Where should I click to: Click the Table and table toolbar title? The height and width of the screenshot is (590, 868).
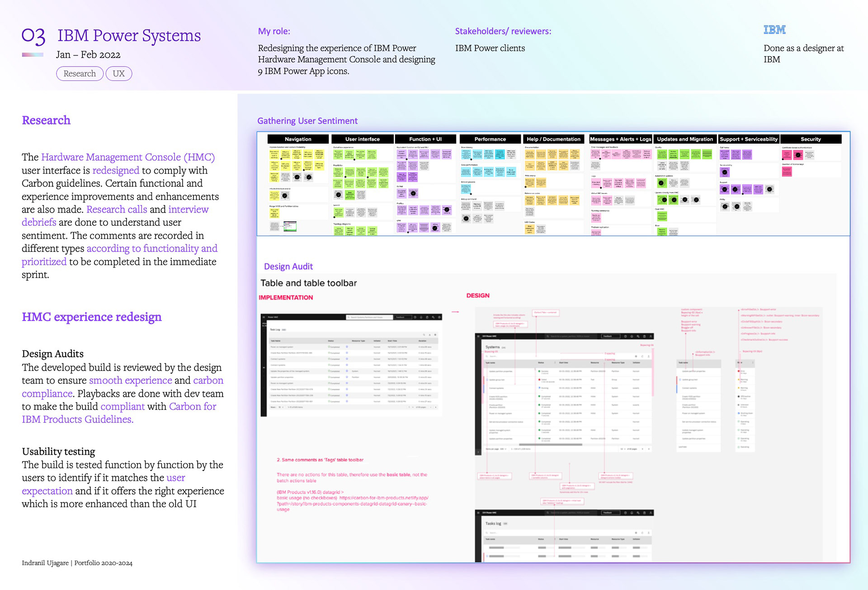point(309,283)
